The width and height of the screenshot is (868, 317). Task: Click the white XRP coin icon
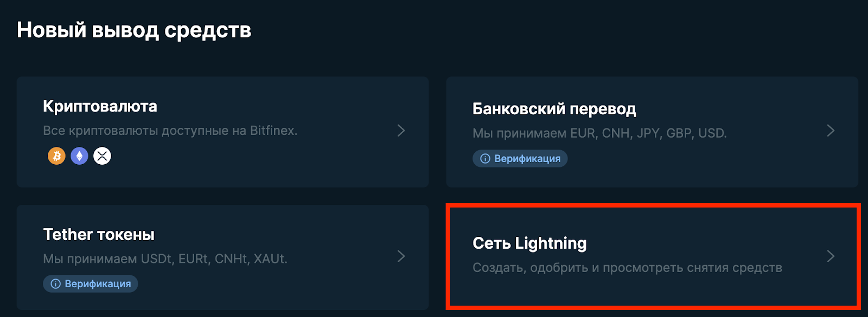click(102, 156)
